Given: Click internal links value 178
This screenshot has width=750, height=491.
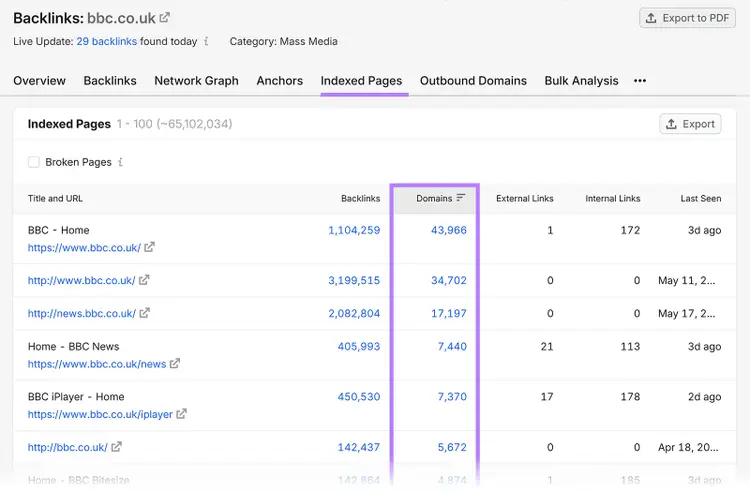Looking at the screenshot, I should coord(630,396).
